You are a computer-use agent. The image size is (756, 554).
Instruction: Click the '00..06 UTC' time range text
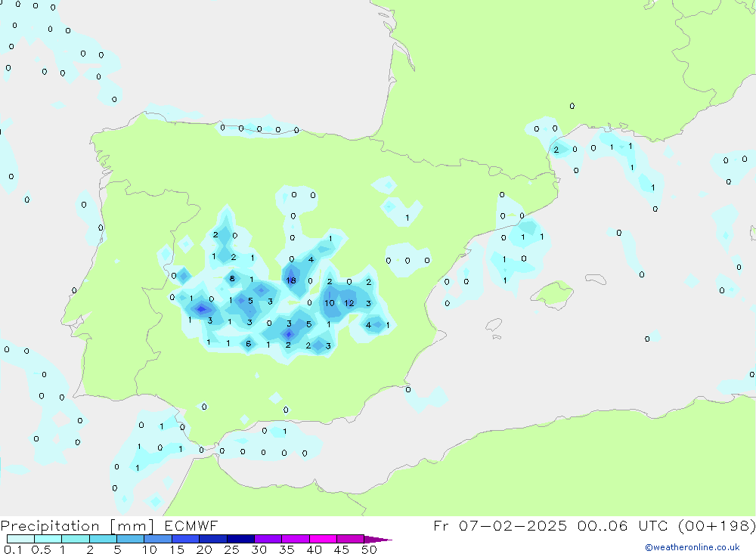click(621, 525)
